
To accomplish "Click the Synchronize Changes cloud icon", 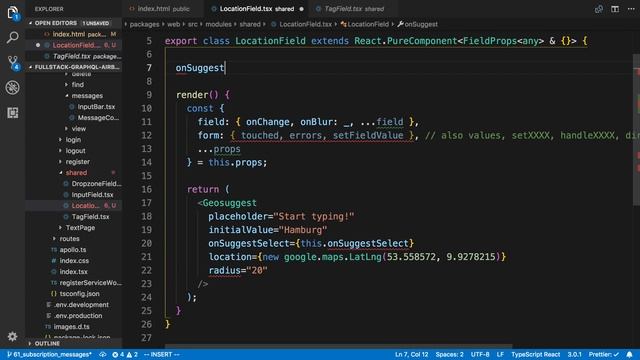I will [102, 355].
